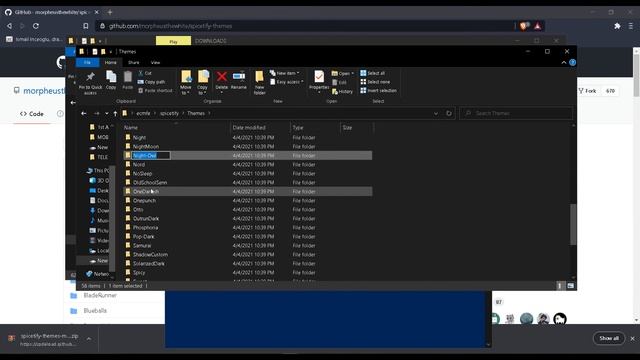Open the spicetify-themes zip download menu arrow
The height and width of the screenshot is (360, 640).
click(89, 338)
